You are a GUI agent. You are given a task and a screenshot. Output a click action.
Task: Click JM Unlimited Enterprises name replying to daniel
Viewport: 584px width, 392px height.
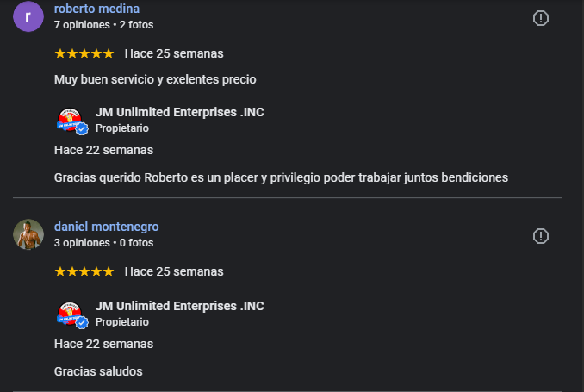pos(179,306)
